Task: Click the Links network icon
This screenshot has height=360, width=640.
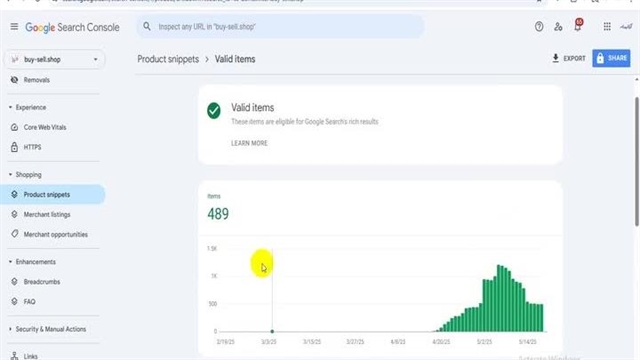Action: coord(14,356)
